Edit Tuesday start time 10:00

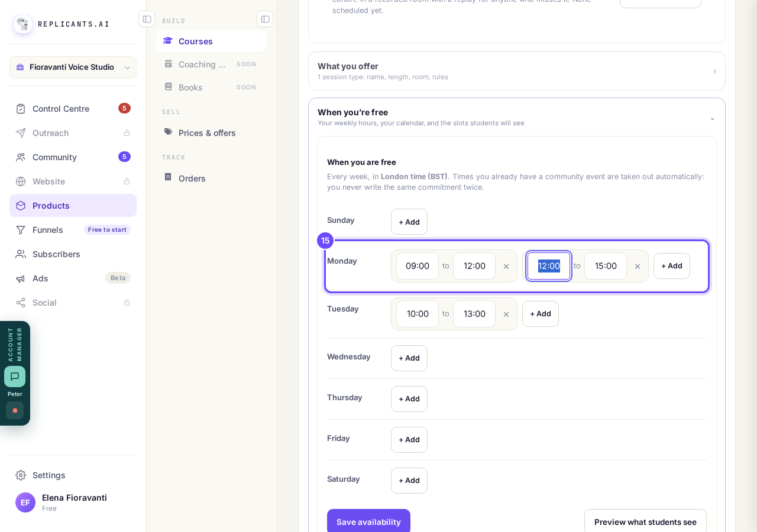tap(418, 314)
